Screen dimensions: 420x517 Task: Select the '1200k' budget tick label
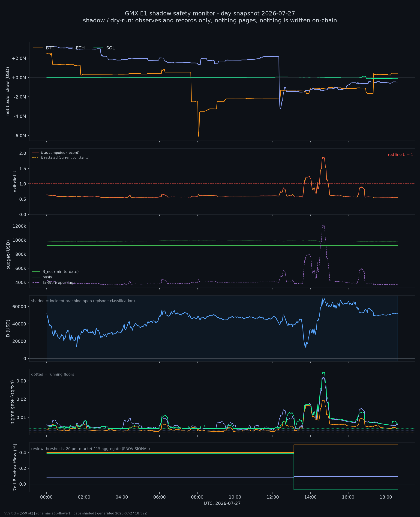19,226
